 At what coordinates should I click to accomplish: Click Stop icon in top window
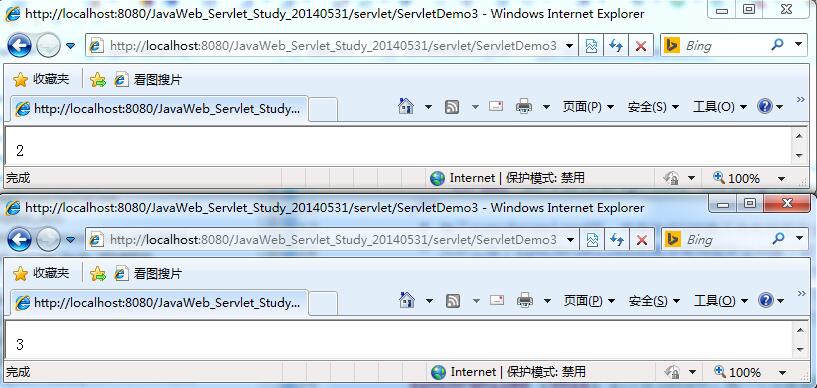(x=641, y=46)
